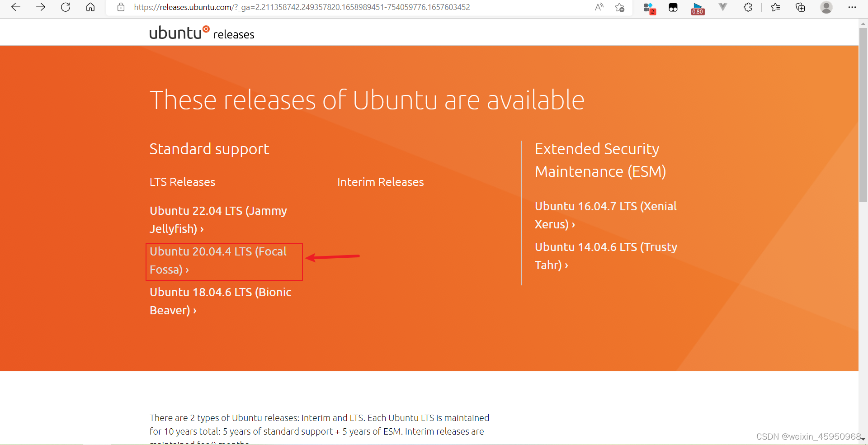Click the ubuntu logo in header

pyautogui.click(x=179, y=33)
